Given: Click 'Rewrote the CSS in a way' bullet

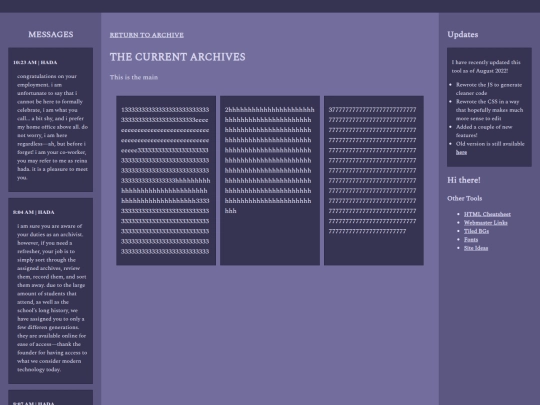Looking at the screenshot, I should coord(489,110).
